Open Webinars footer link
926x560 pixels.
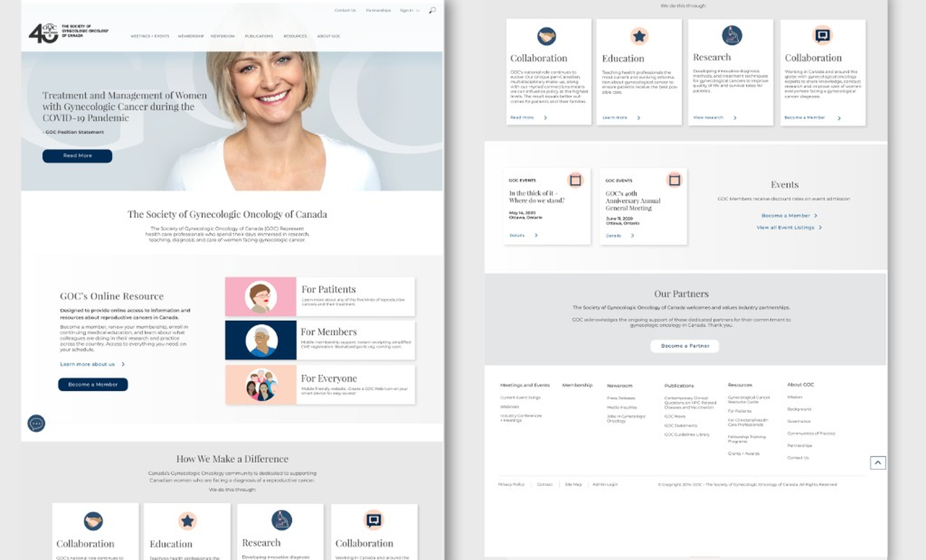509,406
